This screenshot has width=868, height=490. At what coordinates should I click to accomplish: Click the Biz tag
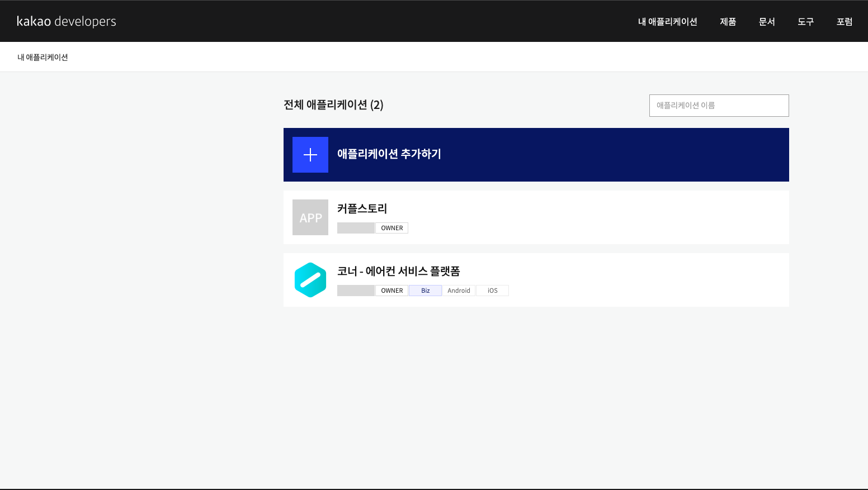[426, 291]
